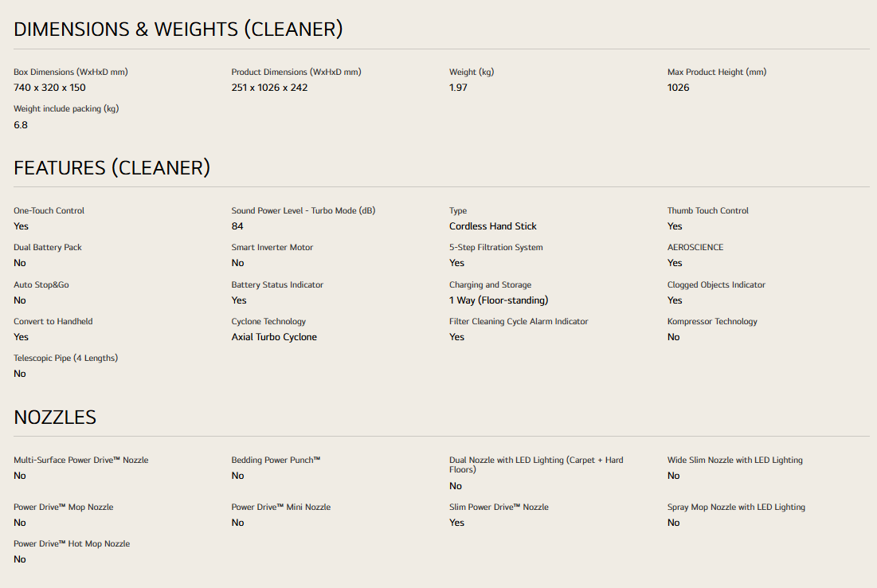Screen dimensions: 877x588
Task: Click the Weight include packing label
Action: click(x=66, y=109)
